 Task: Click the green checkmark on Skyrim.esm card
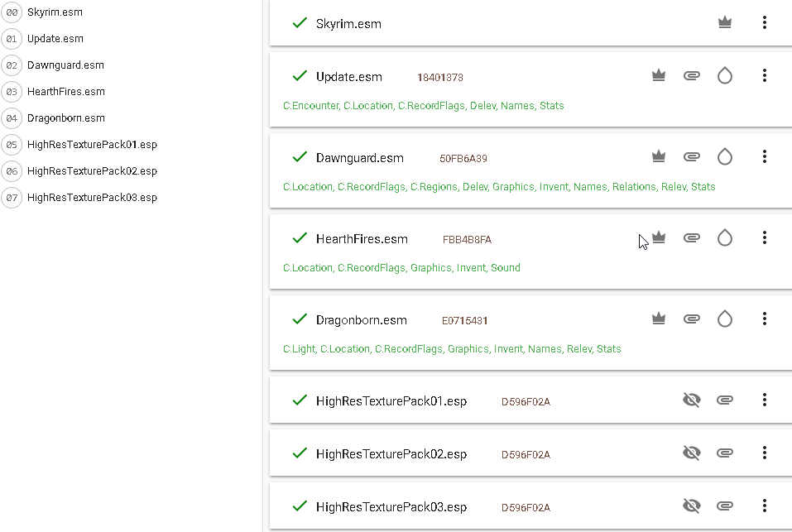click(300, 22)
